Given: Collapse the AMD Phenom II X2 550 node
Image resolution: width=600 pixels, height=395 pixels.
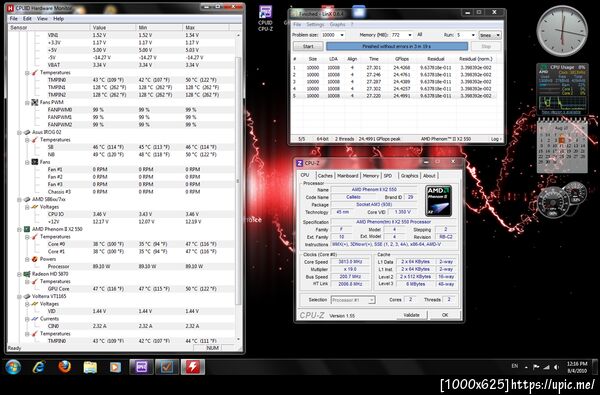Looking at the screenshot, I should (19, 229).
